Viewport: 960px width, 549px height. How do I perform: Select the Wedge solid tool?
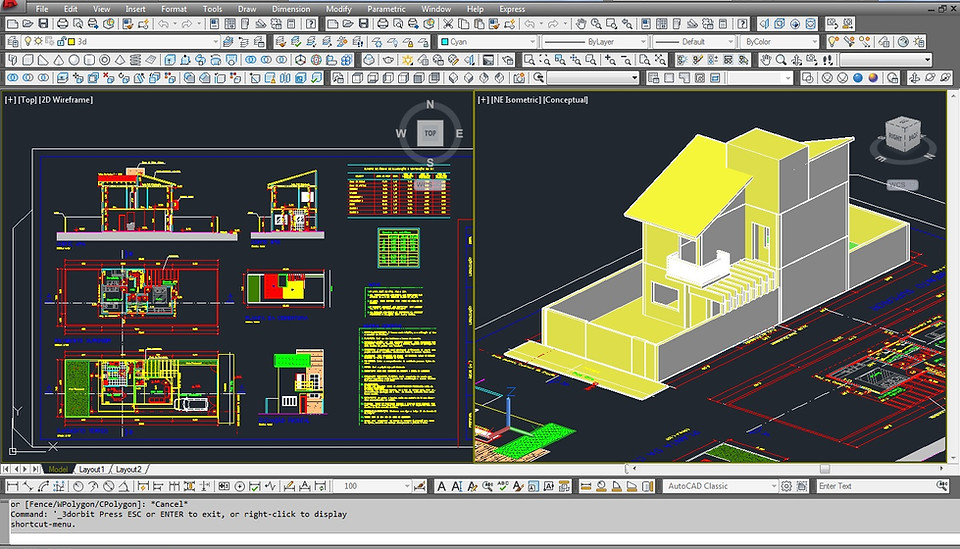click(43, 60)
